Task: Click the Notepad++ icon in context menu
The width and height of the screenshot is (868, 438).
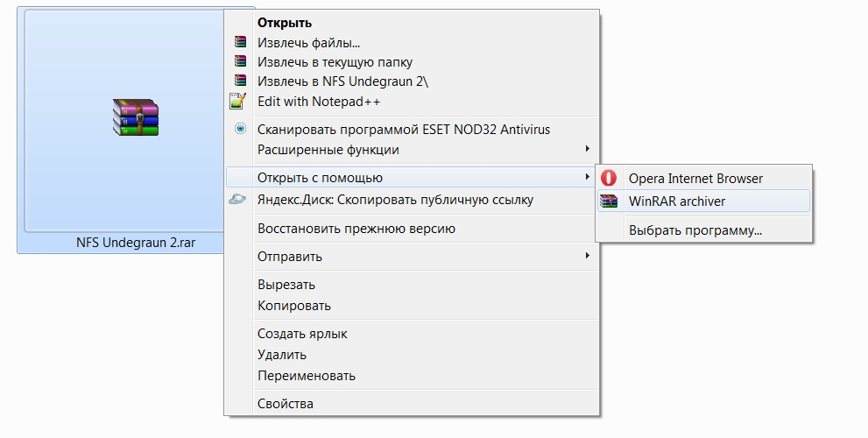Action: pos(237,101)
